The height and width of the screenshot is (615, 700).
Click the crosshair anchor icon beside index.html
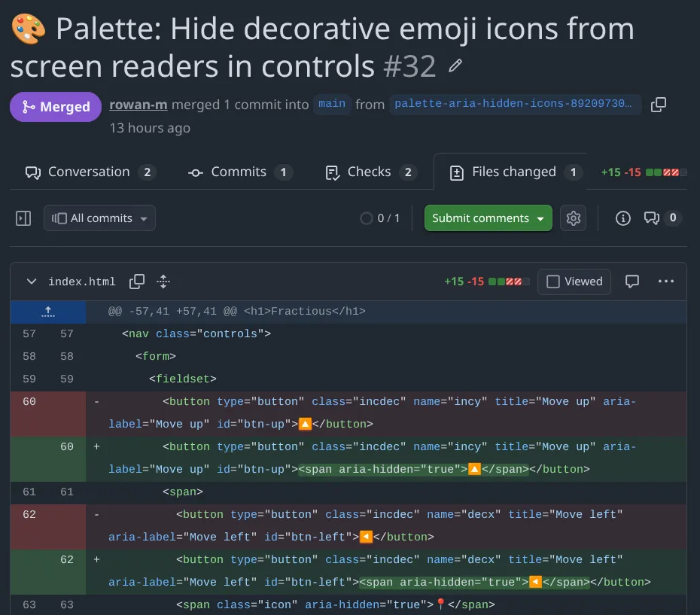click(x=163, y=281)
